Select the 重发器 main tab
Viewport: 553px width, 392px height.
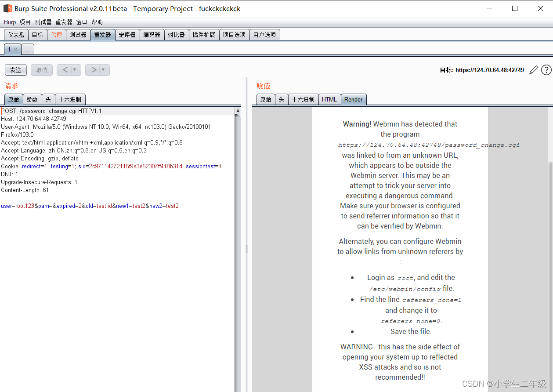click(x=102, y=35)
